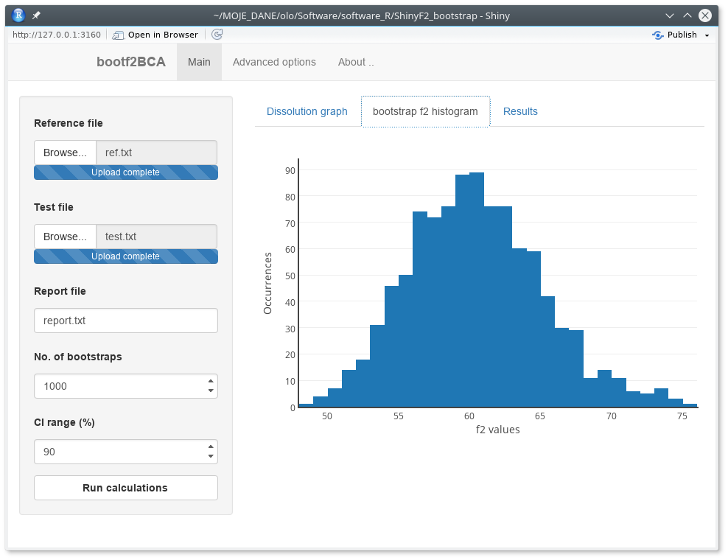Open the Advanced options tab

tap(274, 62)
